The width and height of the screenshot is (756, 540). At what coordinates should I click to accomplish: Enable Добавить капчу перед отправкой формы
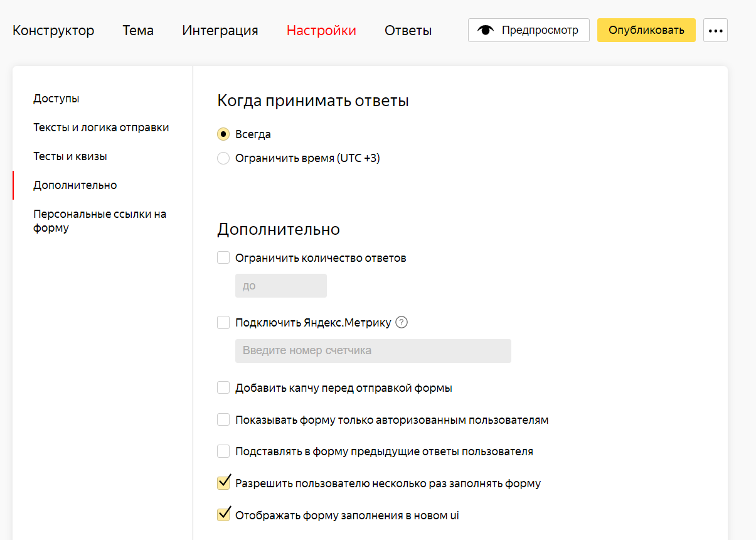[x=223, y=388]
